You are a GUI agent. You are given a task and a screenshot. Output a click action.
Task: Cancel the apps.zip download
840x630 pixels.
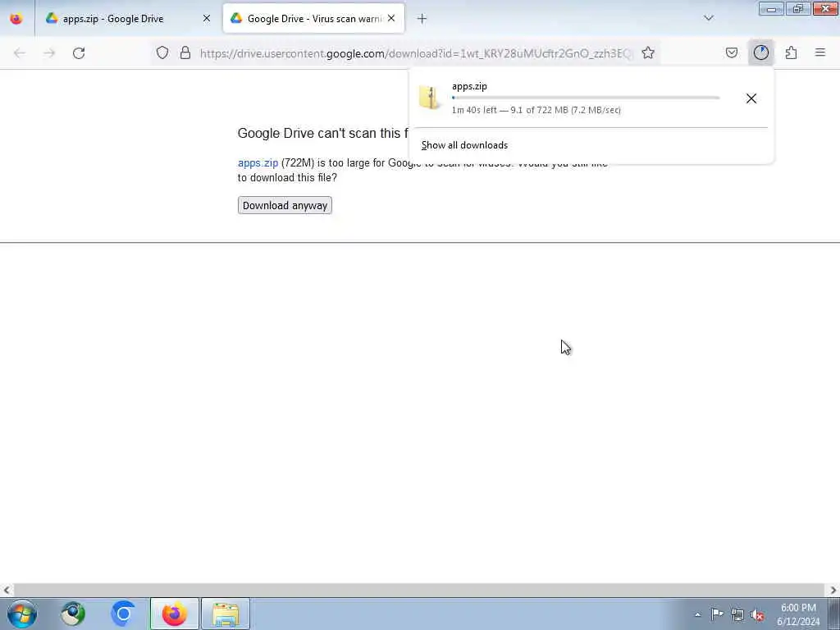coord(751,98)
